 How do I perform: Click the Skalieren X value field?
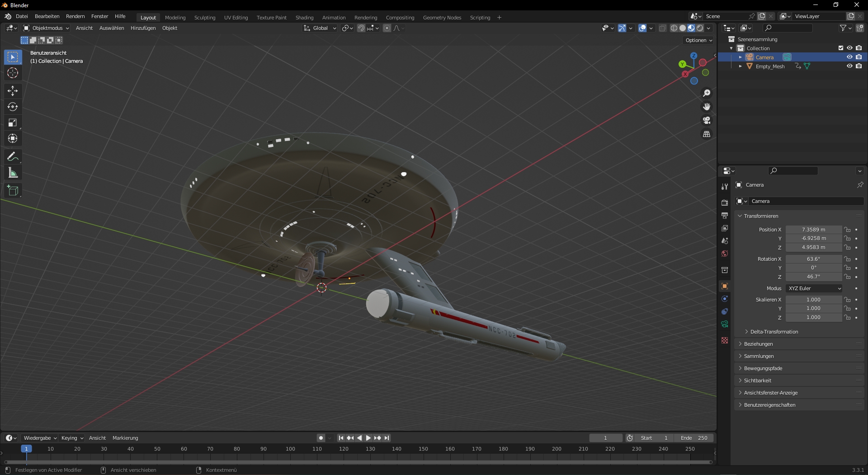coord(814,300)
